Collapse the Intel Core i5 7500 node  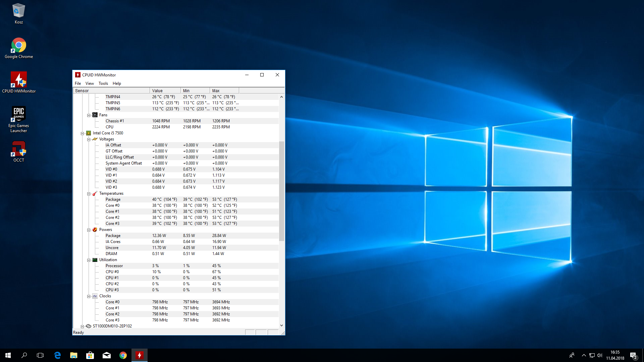(83, 133)
